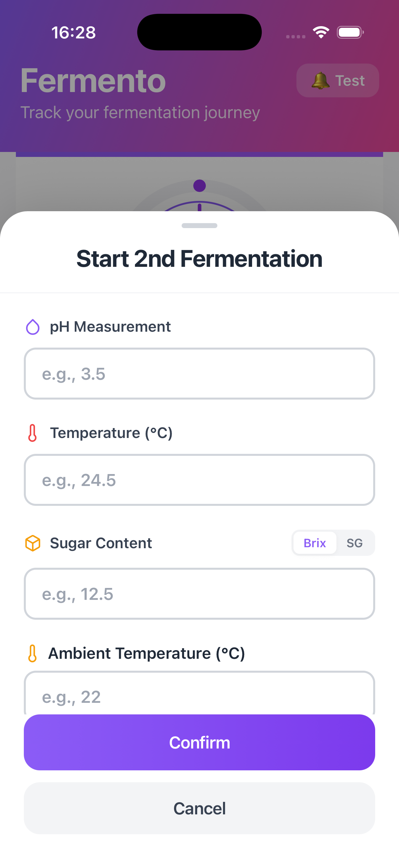Focus the Temperature input field
Viewport: 399px width, 868px height.
[199, 480]
